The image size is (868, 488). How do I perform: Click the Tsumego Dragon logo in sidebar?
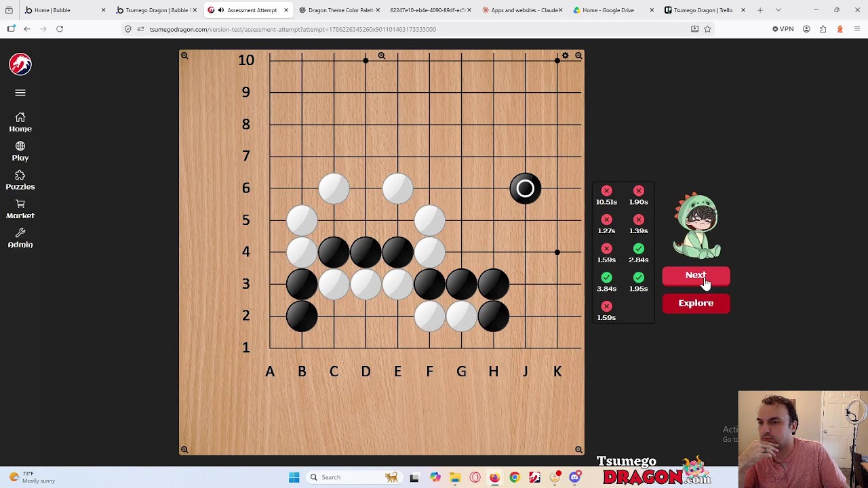(x=20, y=64)
